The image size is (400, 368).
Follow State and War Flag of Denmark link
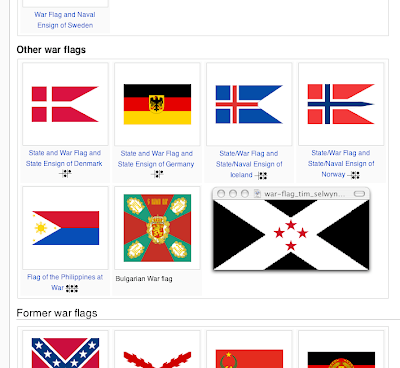point(64,158)
